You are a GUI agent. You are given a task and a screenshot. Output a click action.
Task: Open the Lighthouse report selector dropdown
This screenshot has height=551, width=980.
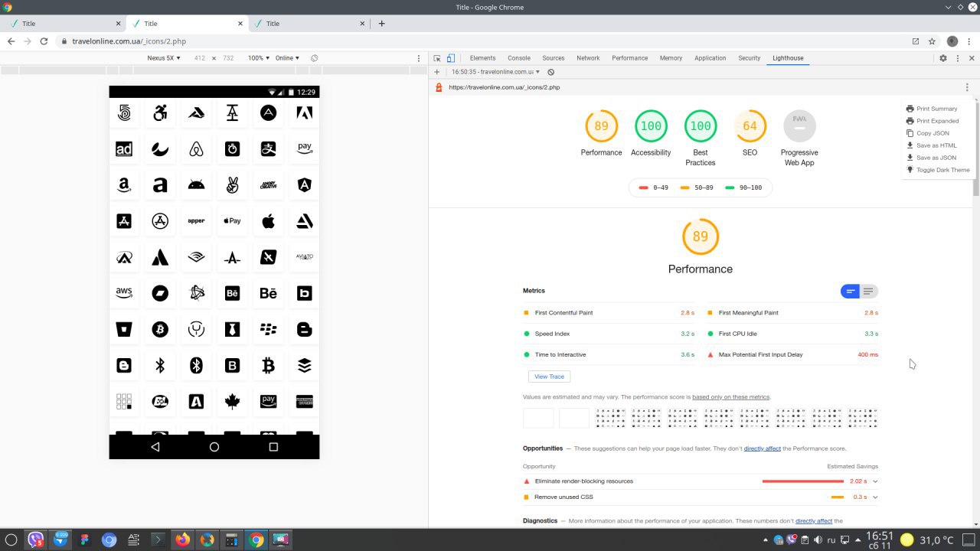click(495, 72)
